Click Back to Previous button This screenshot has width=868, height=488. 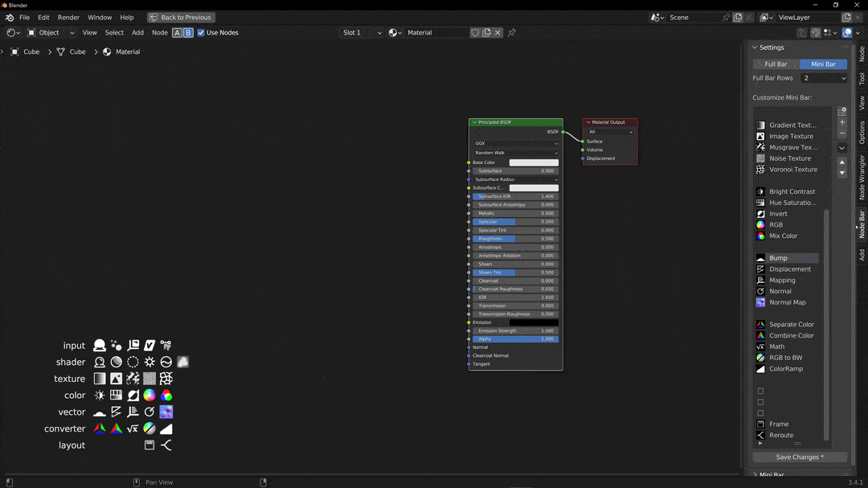181,17
